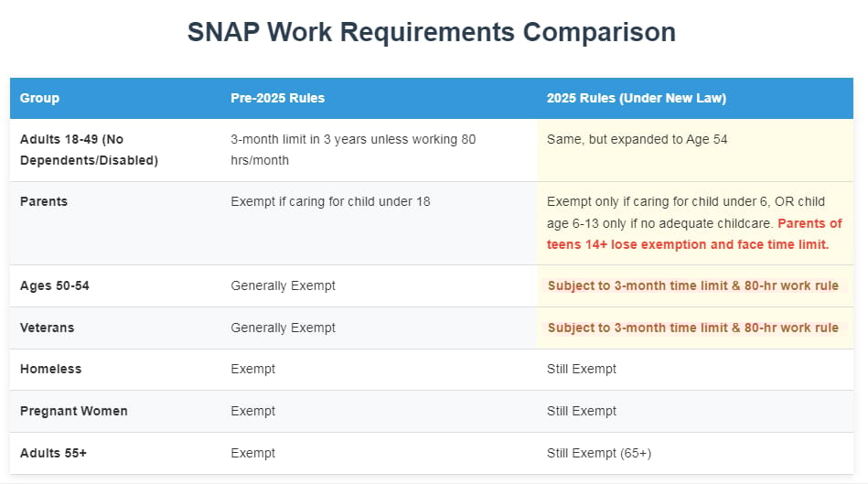This screenshot has height=484, width=868.
Task: Select the Group column header
Action: pyautogui.click(x=39, y=98)
